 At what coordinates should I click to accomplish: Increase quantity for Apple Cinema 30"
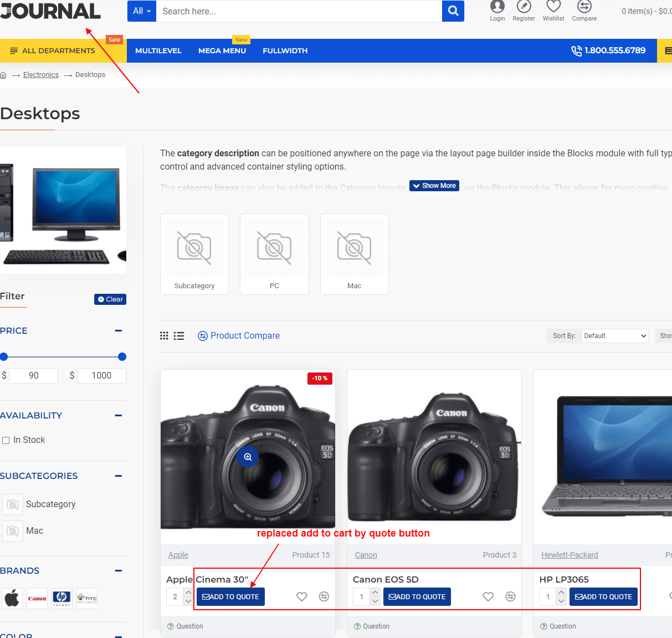[188, 593]
